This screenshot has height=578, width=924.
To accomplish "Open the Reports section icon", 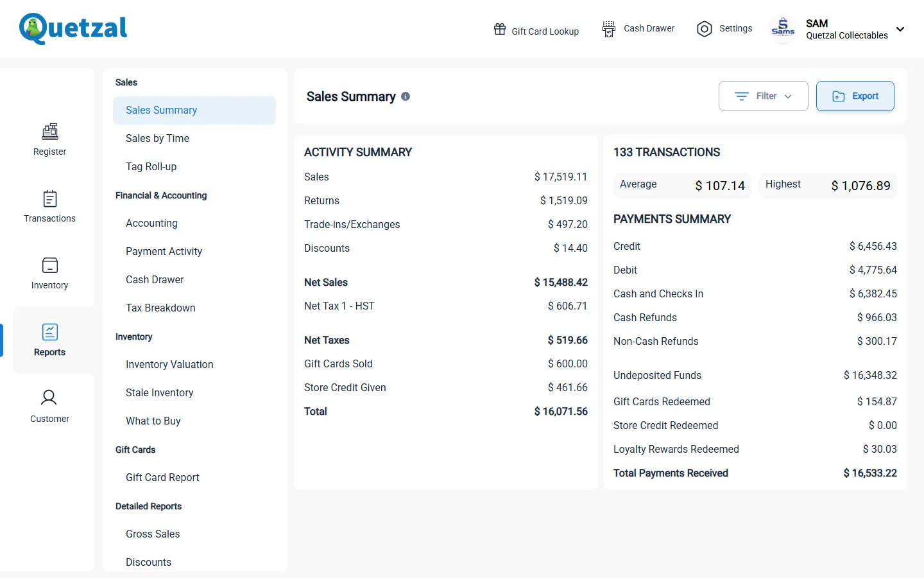I will point(49,332).
